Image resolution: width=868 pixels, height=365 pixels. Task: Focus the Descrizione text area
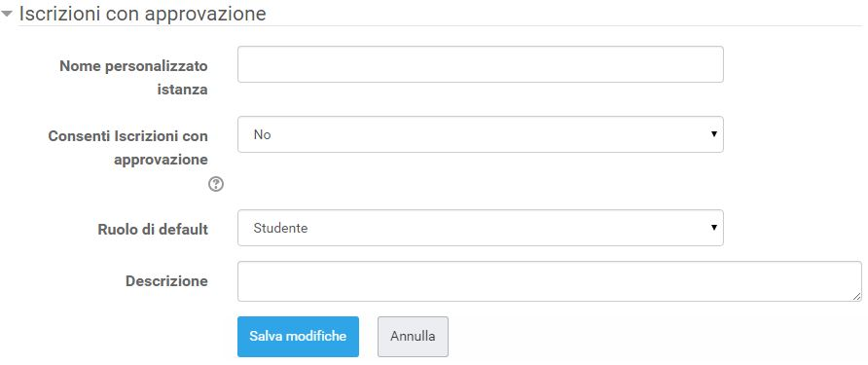click(x=549, y=281)
